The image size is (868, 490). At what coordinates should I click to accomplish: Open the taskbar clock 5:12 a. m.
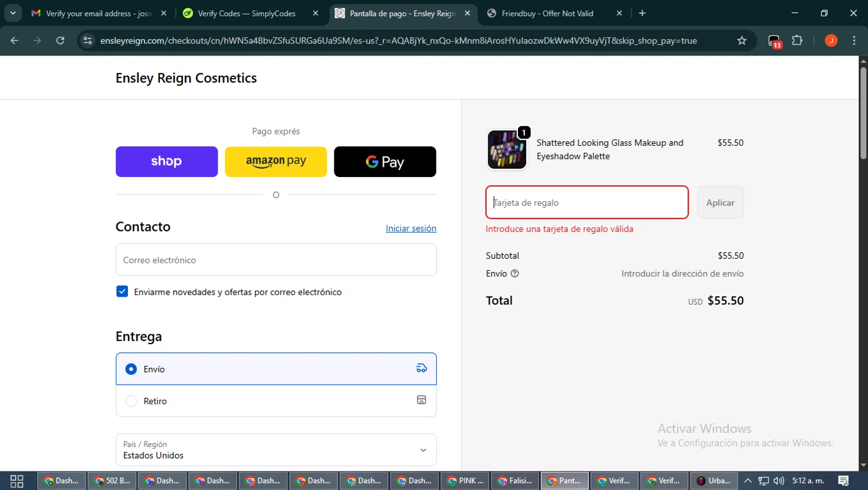(x=808, y=481)
